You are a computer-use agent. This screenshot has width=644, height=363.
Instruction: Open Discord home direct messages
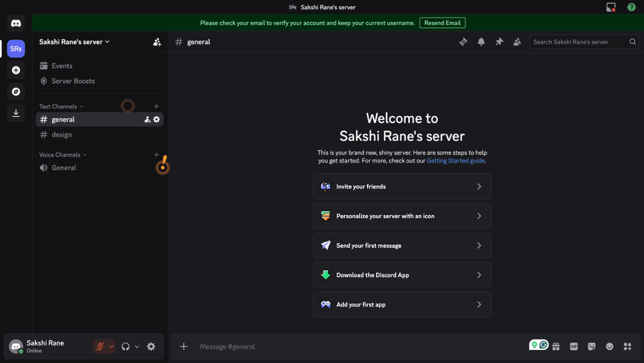[16, 23]
